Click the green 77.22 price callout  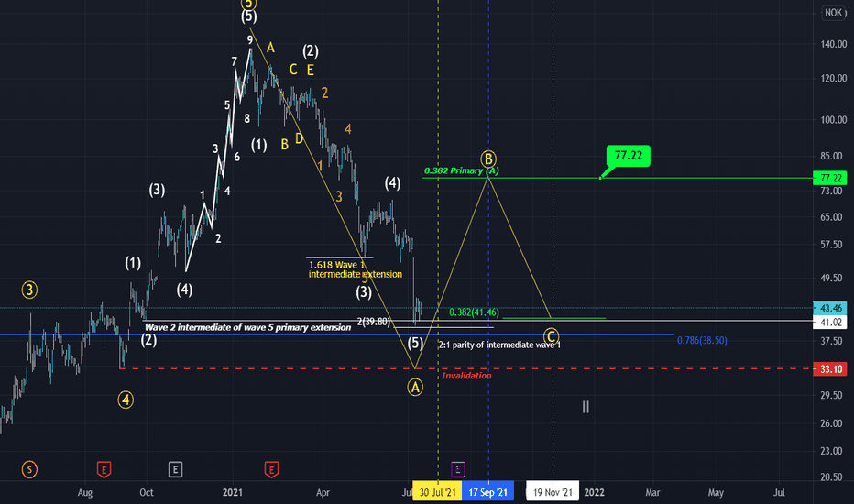(629, 156)
